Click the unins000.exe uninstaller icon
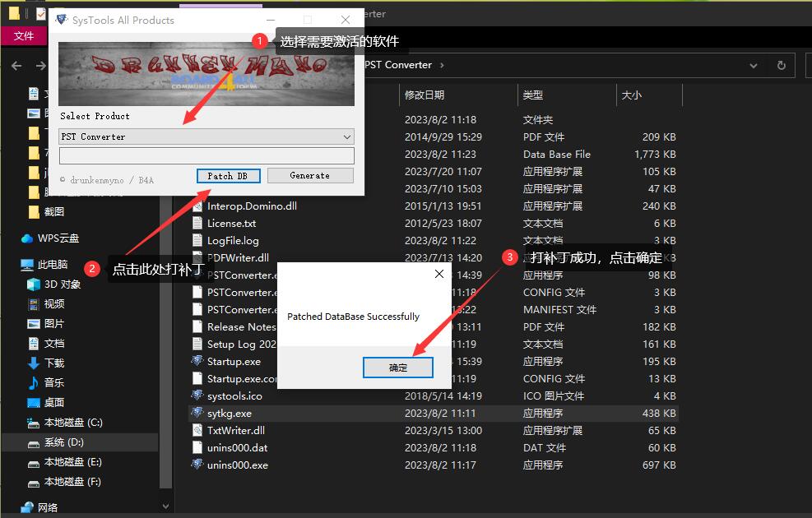The image size is (812, 518). click(197, 465)
